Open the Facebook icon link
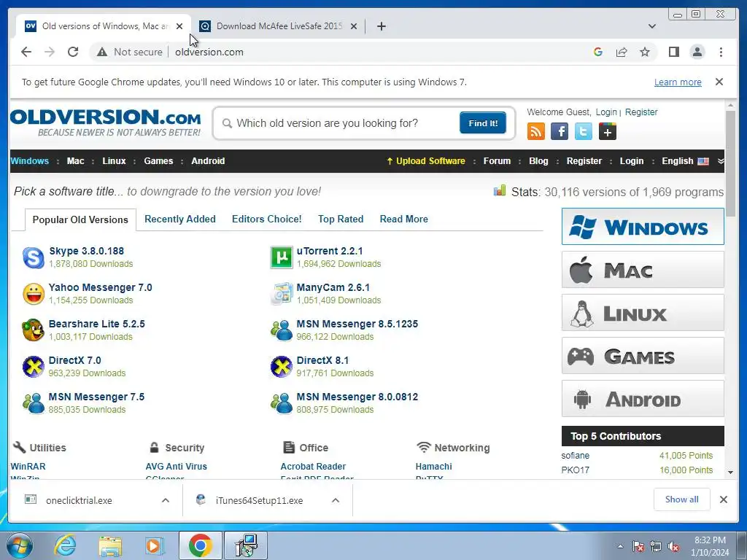This screenshot has width=747, height=560. tap(560, 131)
